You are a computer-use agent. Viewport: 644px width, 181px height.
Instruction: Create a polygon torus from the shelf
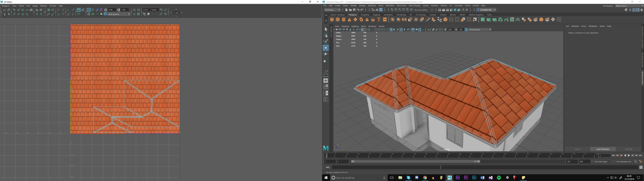click(361, 19)
